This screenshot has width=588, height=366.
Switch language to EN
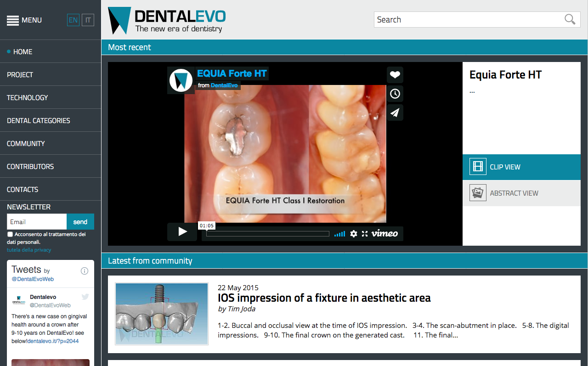click(73, 20)
